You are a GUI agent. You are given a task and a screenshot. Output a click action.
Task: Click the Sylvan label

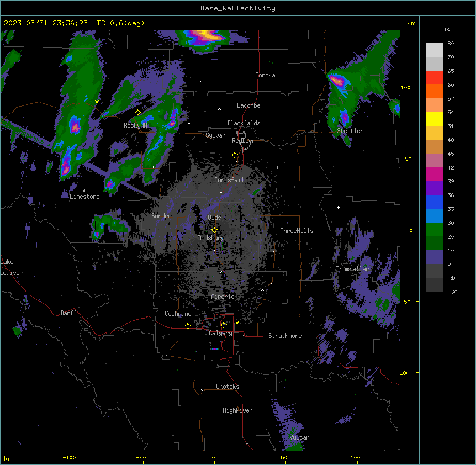point(215,135)
